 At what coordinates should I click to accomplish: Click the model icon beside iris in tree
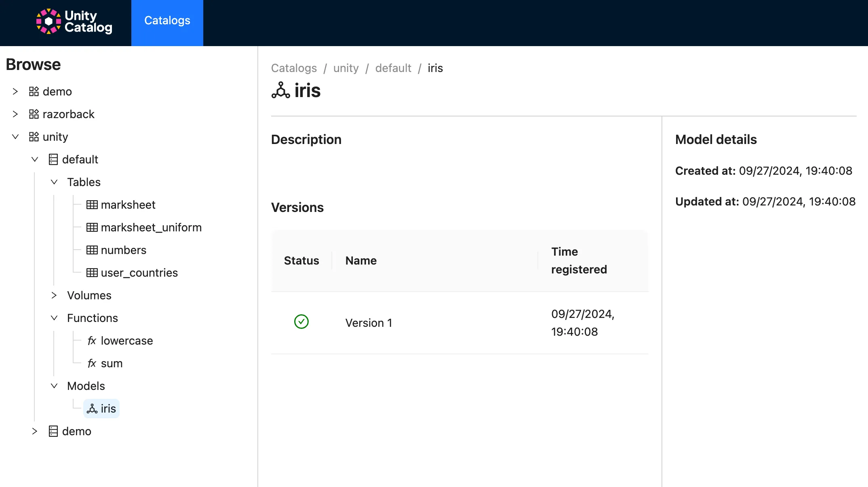[x=92, y=409]
